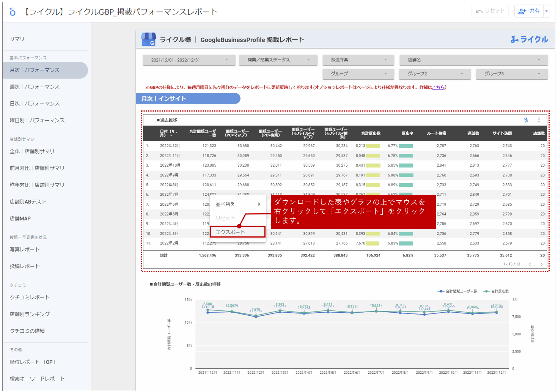Sort table by 日付 column header
Viewport: 558px width, 392px height.
pos(168,133)
